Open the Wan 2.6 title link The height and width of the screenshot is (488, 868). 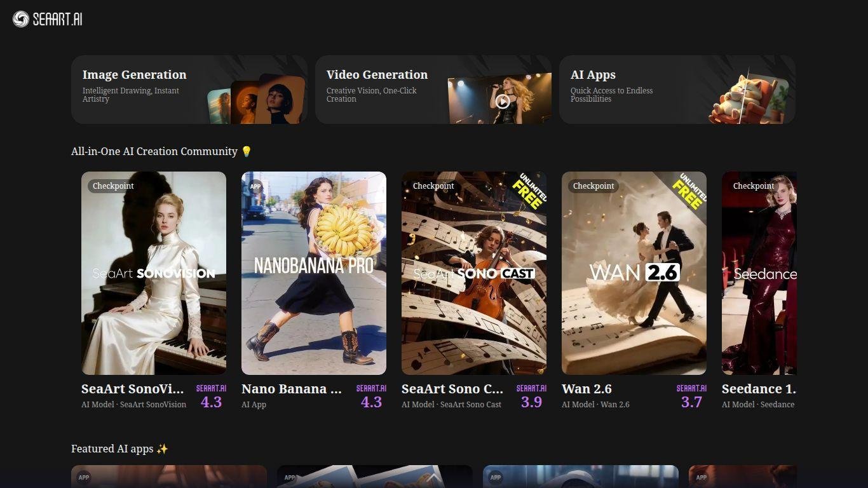coord(587,389)
